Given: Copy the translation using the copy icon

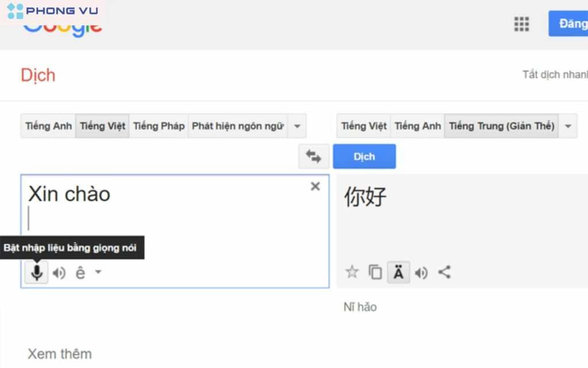Looking at the screenshot, I should click(x=375, y=273).
